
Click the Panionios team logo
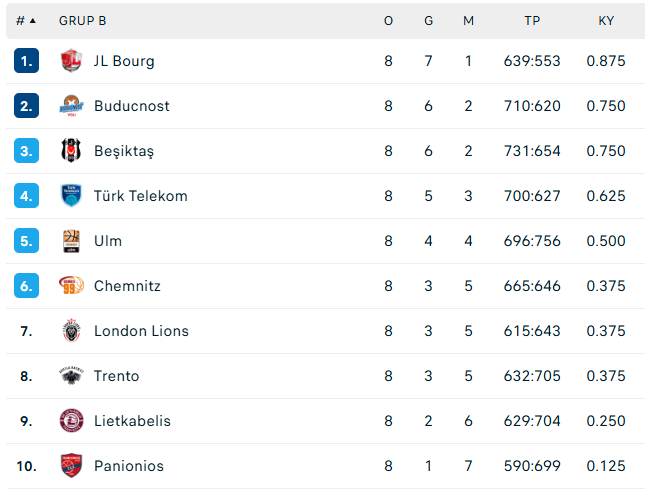click(x=71, y=466)
